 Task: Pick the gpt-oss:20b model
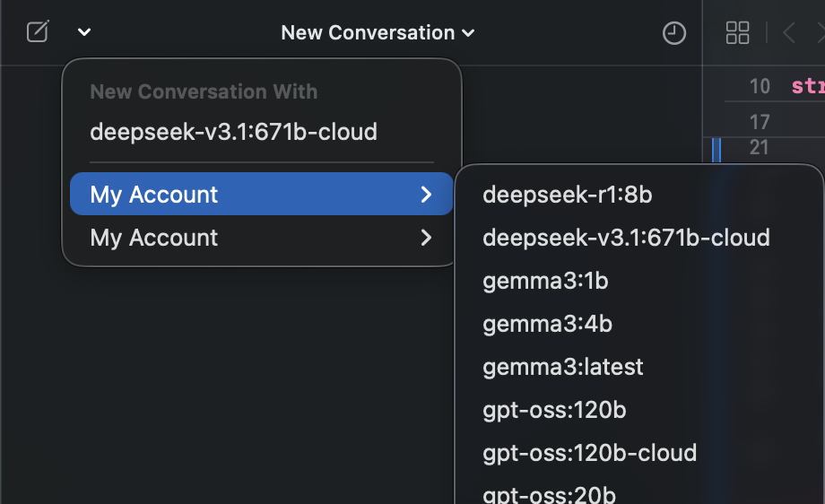pyautogui.click(x=549, y=494)
